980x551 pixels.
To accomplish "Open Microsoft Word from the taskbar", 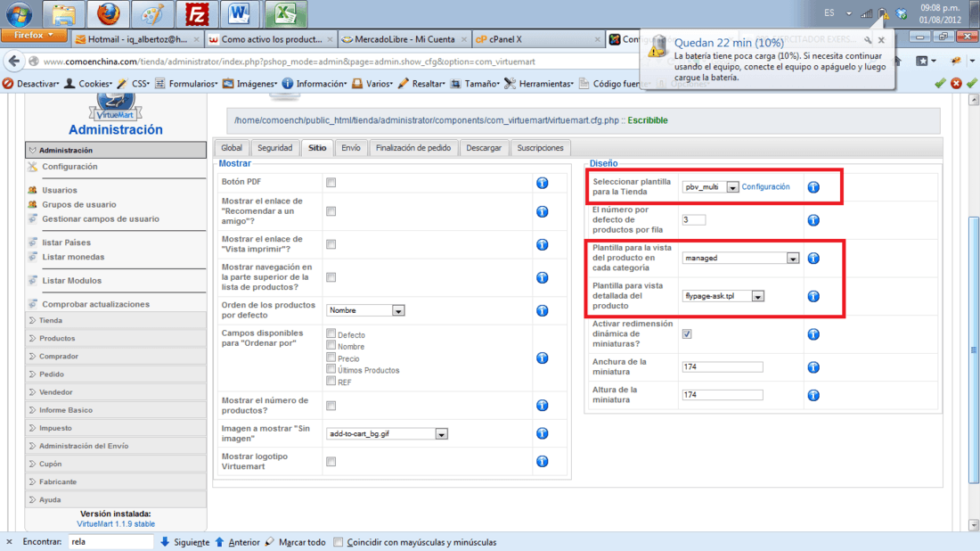I will [x=240, y=13].
